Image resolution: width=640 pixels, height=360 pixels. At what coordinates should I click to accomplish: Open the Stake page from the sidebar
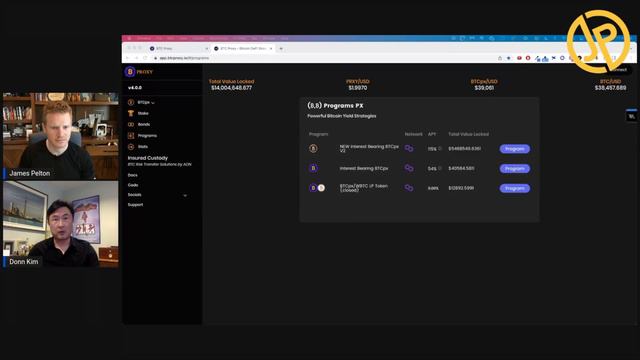point(138,113)
